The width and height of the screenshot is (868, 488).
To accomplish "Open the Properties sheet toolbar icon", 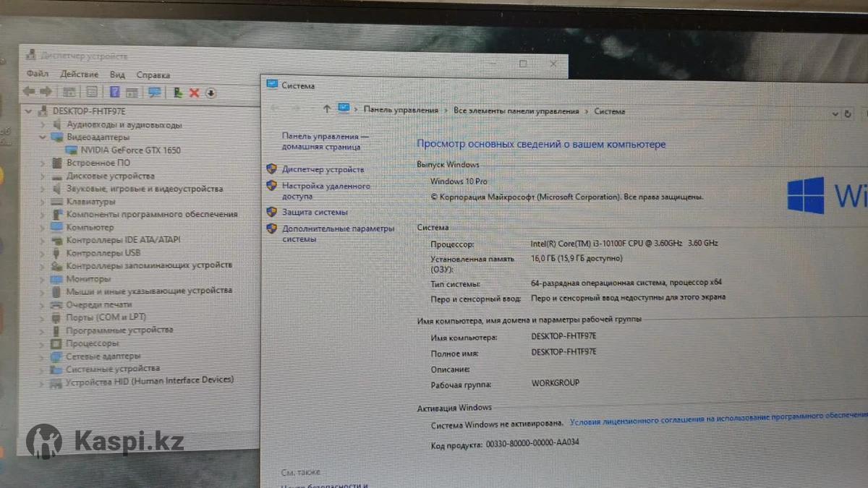I will 92,92.
